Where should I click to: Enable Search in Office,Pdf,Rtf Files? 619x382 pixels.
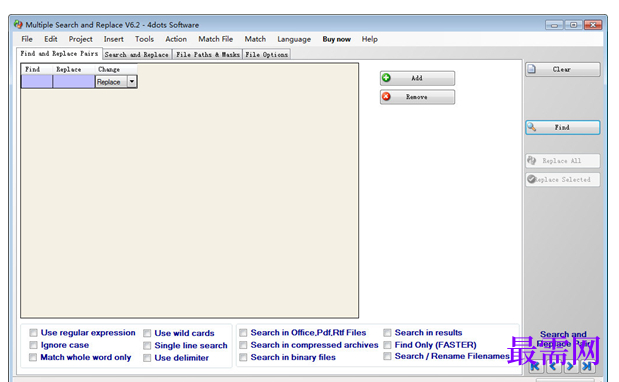243,333
